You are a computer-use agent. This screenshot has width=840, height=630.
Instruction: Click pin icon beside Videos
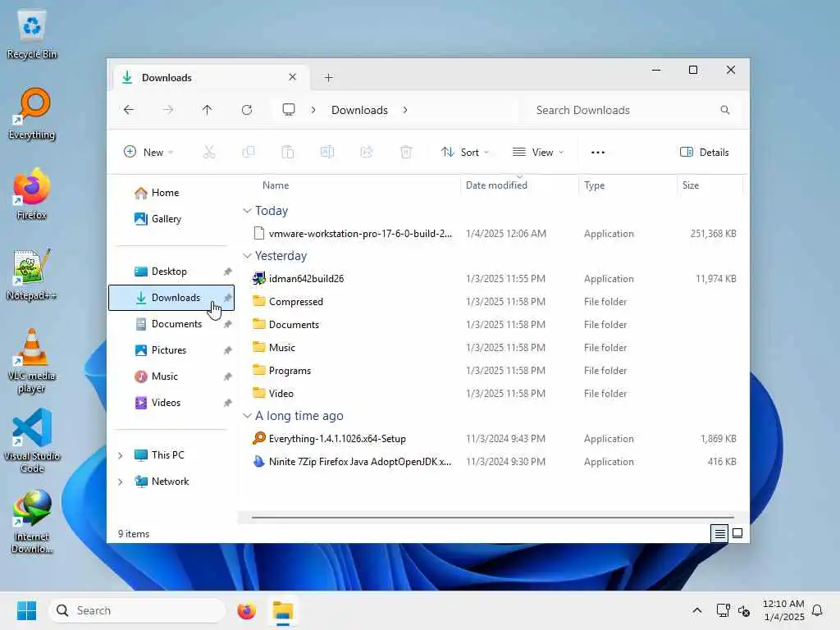(x=228, y=403)
